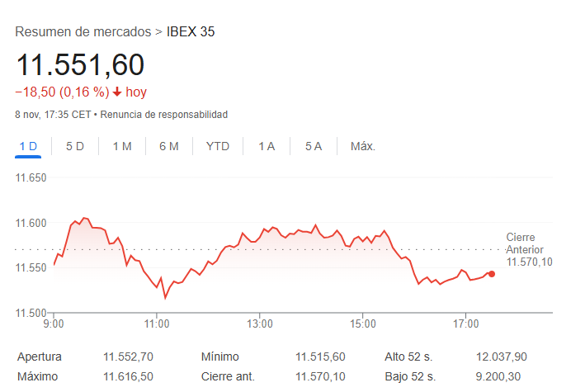Show the 1 M chart range
Image resolution: width=571 pixels, height=392 pixels.
[x=122, y=146]
